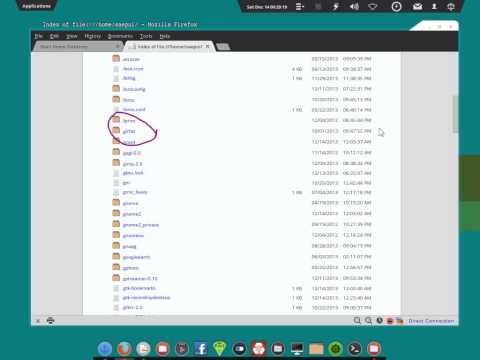Click the circular clock indicator icon
The width and height of the screenshot is (480, 360).
pyautogui.click(x=396, y=7)
